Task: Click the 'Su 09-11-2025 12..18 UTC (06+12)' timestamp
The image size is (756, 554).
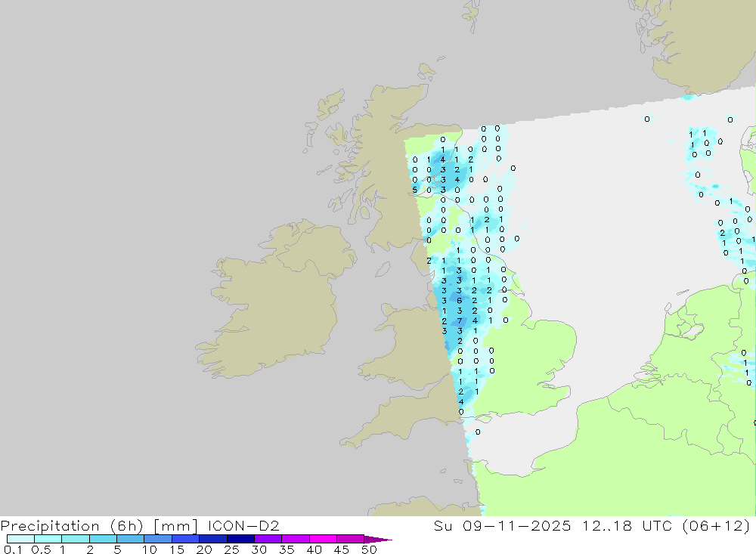Action: tap(592, 525)
